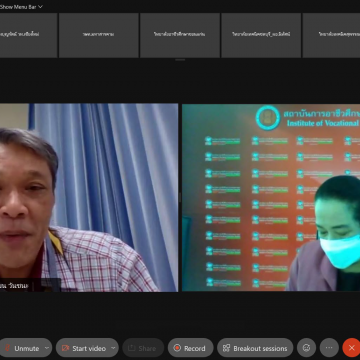Click the Share button label
Image resolution: width=360 pixels, height=360 pixels.
pos(147,348)
